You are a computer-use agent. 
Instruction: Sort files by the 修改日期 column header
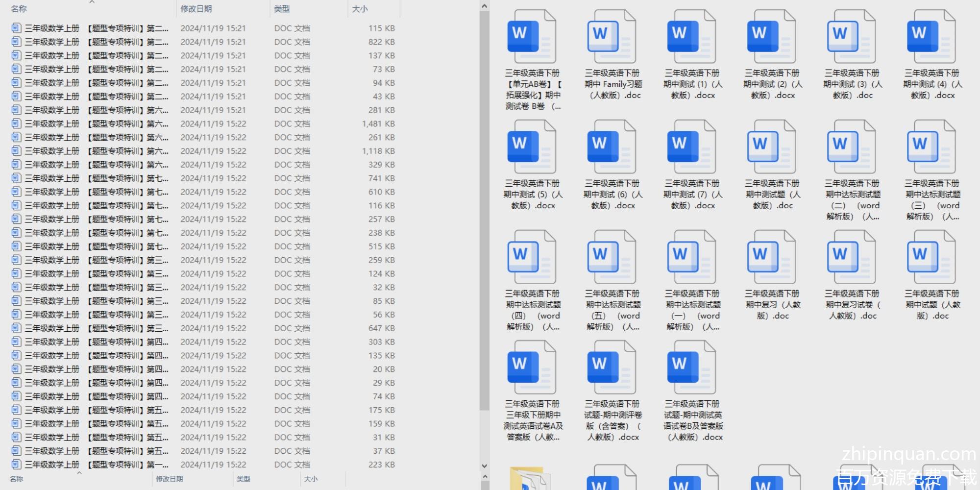pyautogui.click(x=196, y=9)
